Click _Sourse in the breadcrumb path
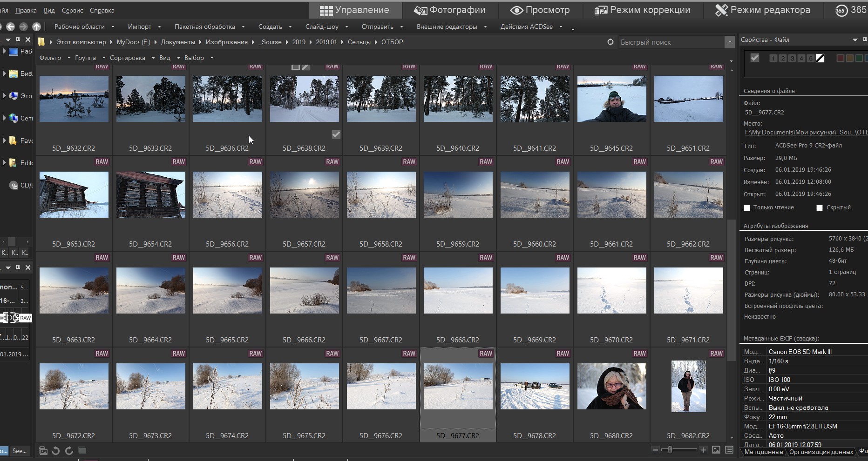The width and height of the screenshot is (868, 461). (271, 42)
